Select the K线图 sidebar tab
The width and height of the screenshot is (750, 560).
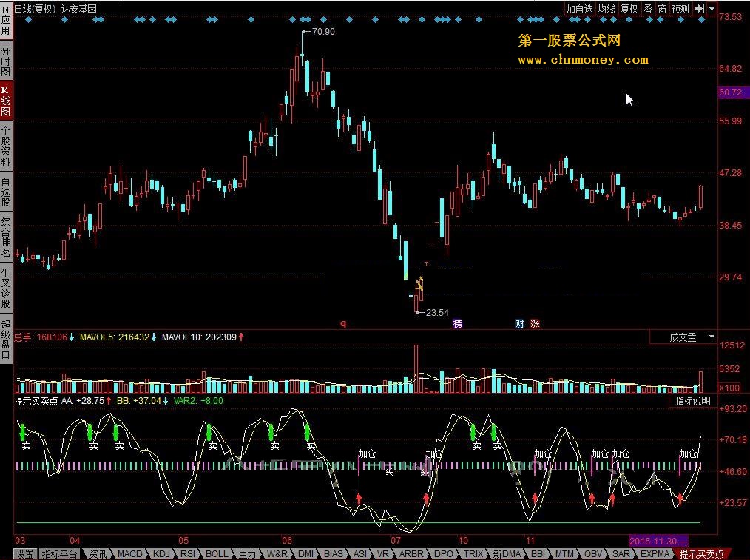tap(6, 102)
